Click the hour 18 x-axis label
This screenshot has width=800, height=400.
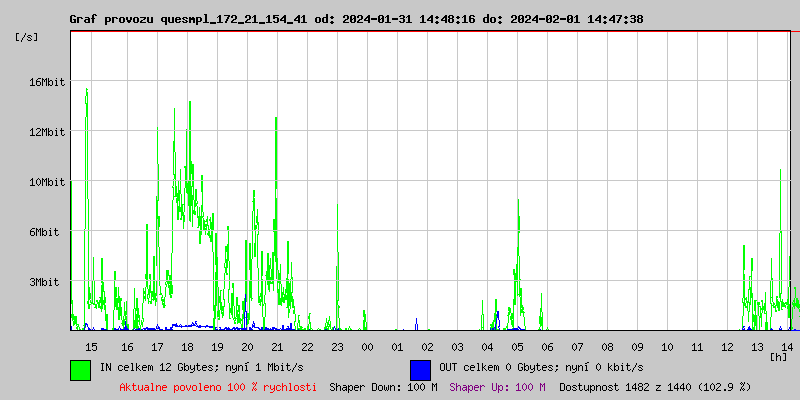[187, 346]
